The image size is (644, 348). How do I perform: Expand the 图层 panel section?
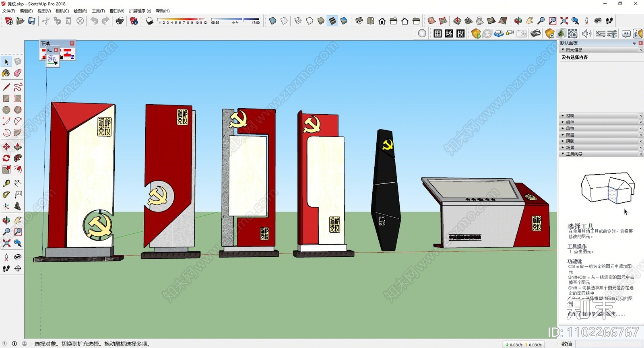click(x=563, y=135)
